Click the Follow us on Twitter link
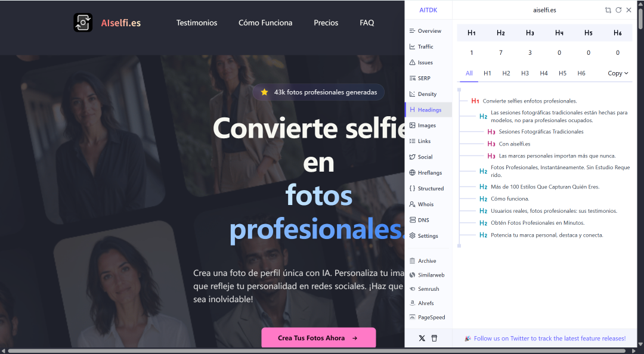This screenshot has width=644, height=354. (x=550, y=339)
